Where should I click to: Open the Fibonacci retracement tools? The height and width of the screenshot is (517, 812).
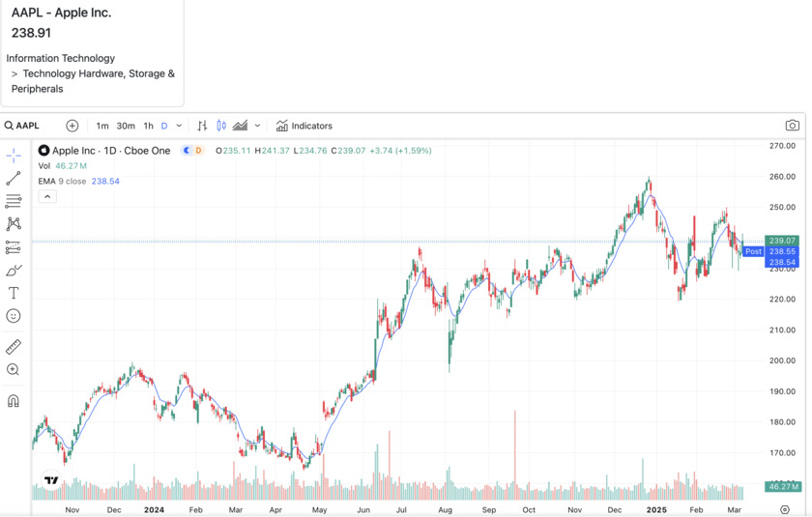14,202
